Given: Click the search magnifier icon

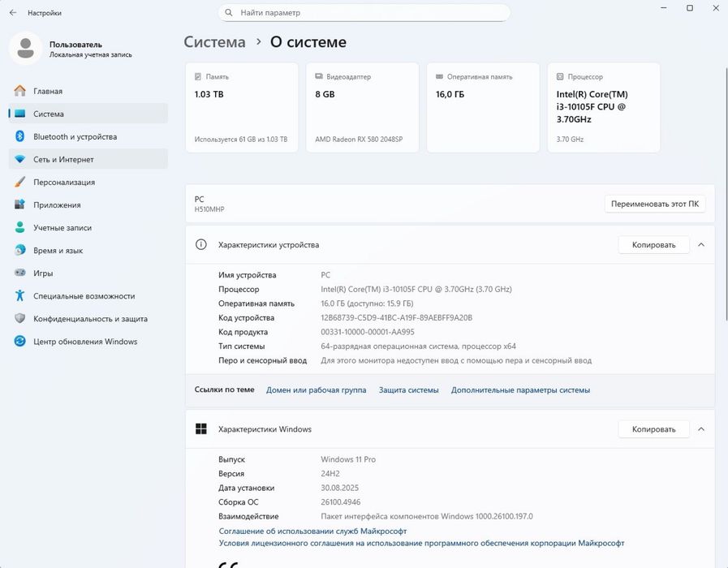Looking at the screenshot, I should coord(228,12).
